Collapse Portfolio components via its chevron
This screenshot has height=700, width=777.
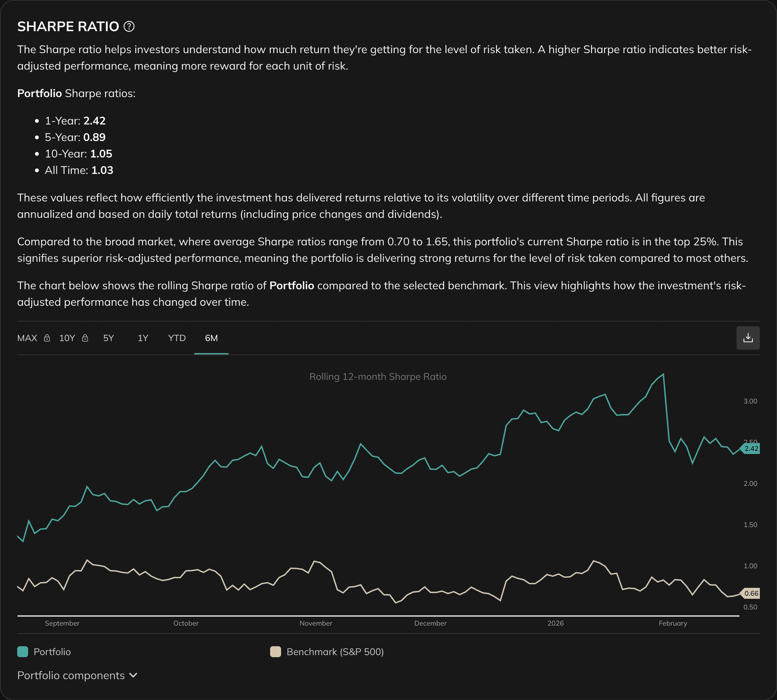pos(133,676)
